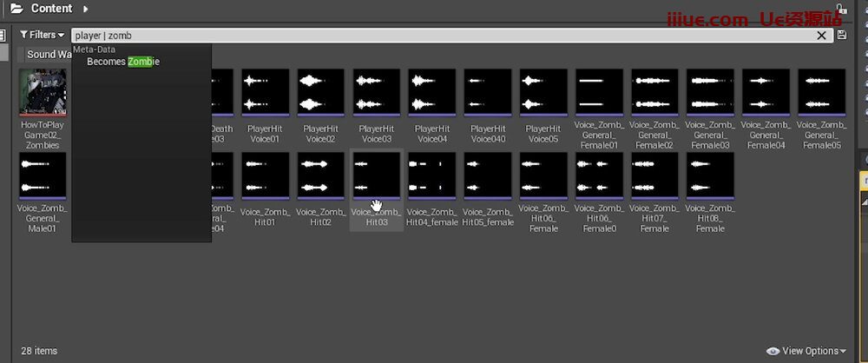Toggle the content browser lock icon
The image size is (868, 363).
[839, 8]
